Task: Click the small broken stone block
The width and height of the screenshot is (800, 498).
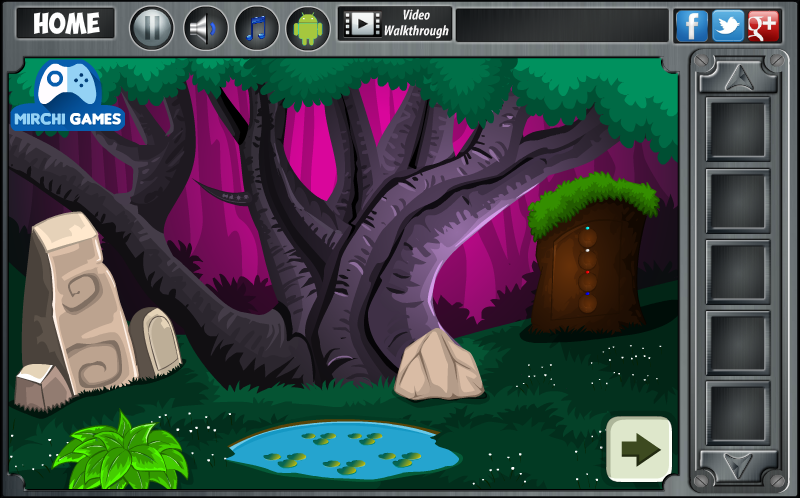Action: pos(42,387)
